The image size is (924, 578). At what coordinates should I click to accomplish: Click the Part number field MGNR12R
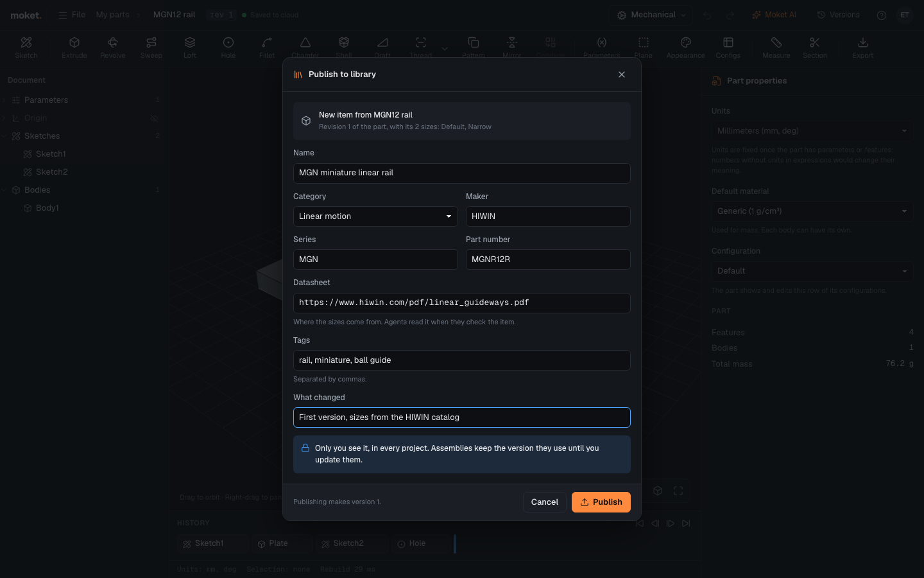(x=548, y=259)
